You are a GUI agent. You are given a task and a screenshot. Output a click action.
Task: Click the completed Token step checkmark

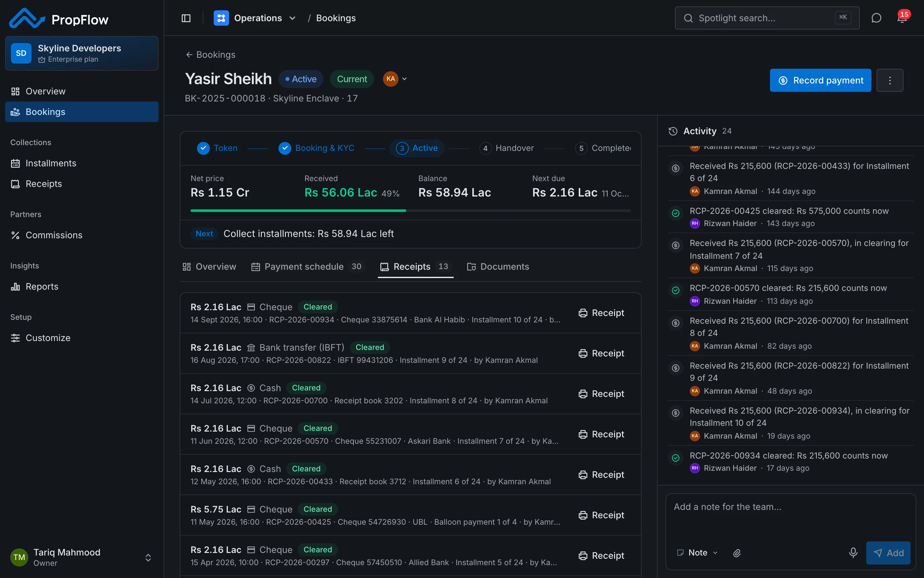[x=203, y=148]
